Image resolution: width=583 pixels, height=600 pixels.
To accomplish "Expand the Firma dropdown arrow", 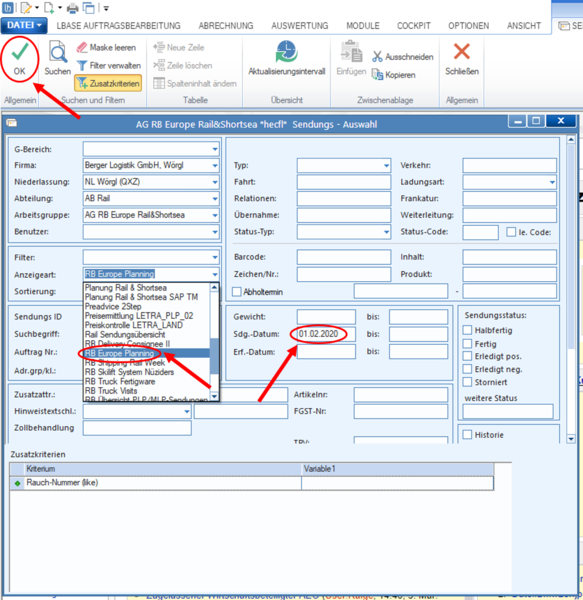I will coord(215,166).
